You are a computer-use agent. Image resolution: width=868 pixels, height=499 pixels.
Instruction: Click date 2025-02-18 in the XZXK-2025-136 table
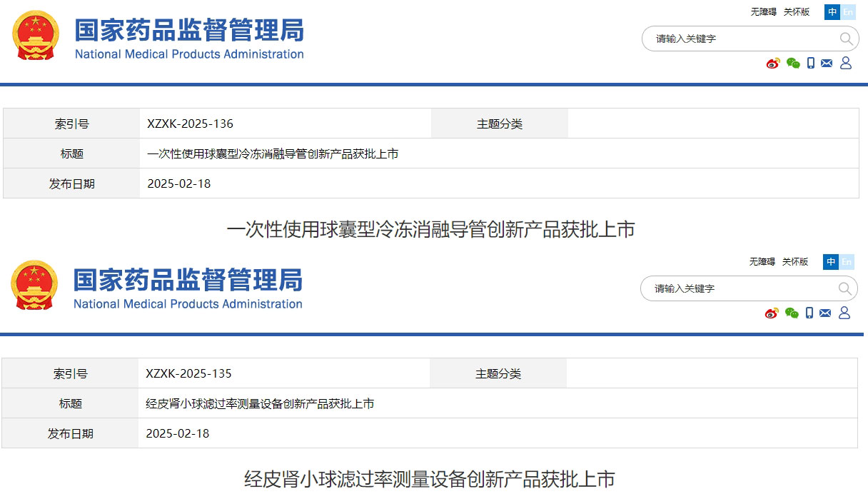pyautogui.click(x=179, y=183)
